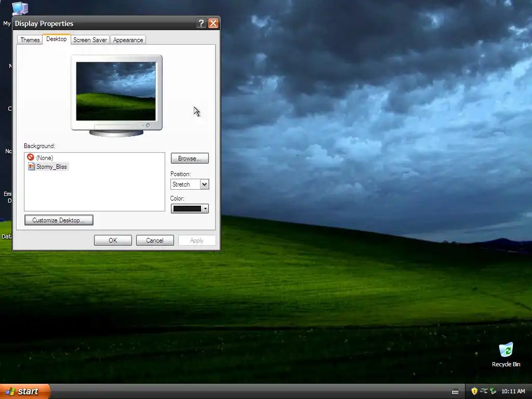Cancel the Display Properties dialog
The width and height of the screenshot is (532, 399).
pos(155,240)
